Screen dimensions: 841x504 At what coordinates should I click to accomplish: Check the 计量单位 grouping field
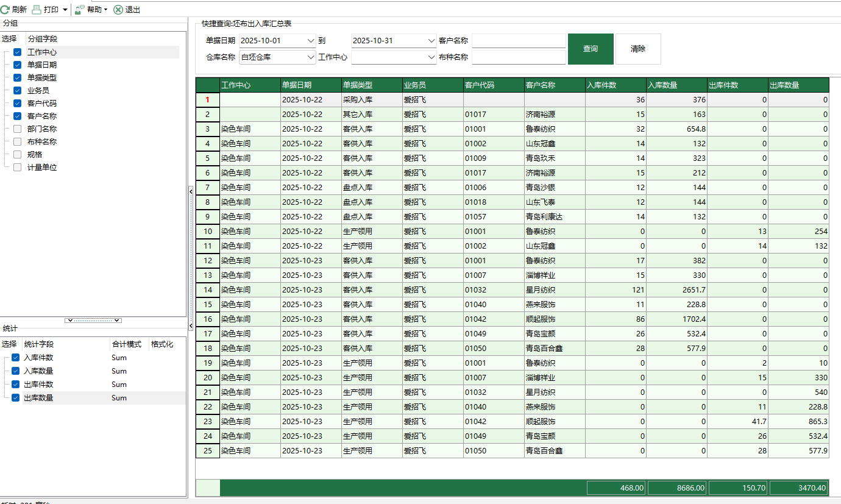[x=16, y=167]
